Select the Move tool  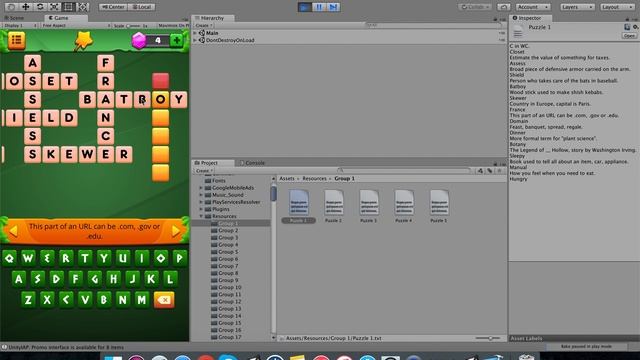tap(25, 7)
